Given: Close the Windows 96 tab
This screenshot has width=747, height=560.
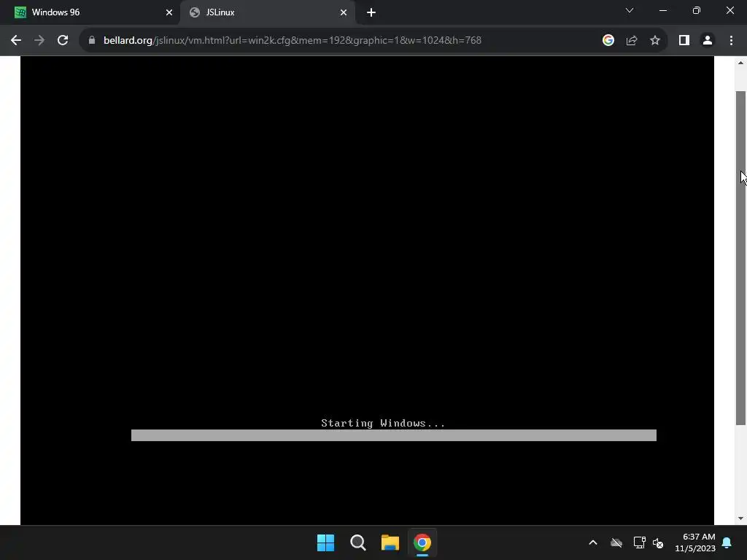Looking at the screenshot, I should (169, 12).
